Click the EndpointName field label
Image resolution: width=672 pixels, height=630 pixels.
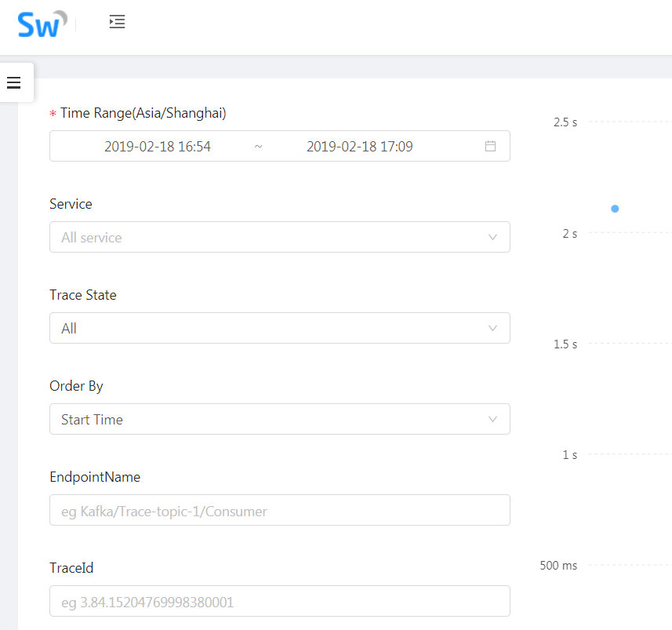(x=94, y=477)
